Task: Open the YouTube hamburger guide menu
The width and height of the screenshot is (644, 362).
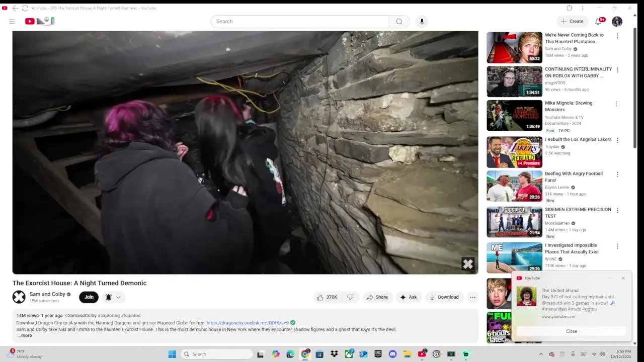Action: (12, 21)
